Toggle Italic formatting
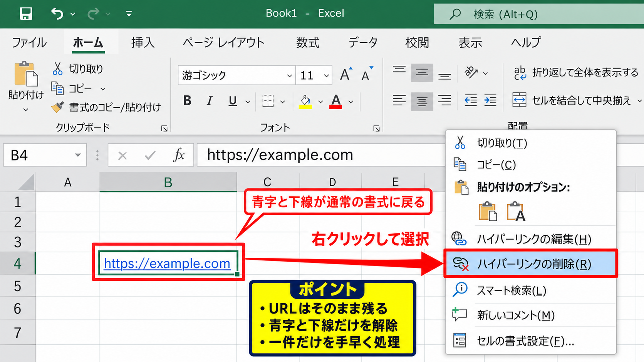 (x=210, y=101)
